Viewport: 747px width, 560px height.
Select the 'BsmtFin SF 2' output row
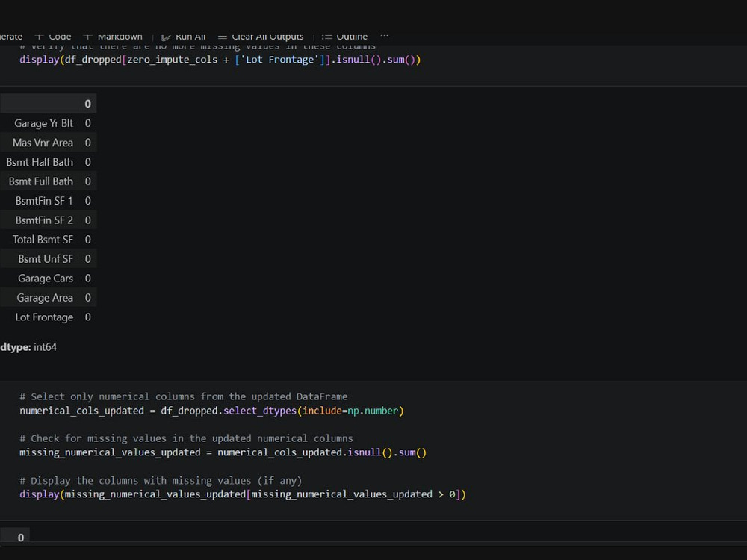tap(48, 220)
